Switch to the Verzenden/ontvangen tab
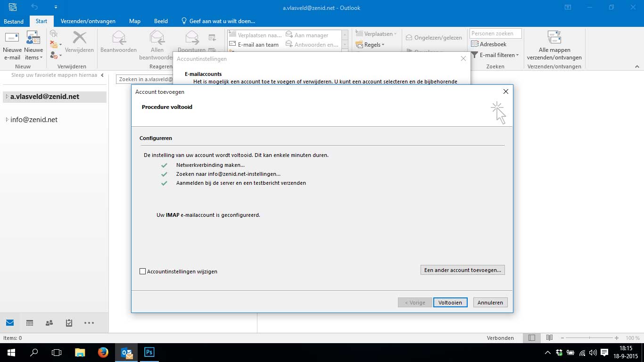 tap(88, 21)
